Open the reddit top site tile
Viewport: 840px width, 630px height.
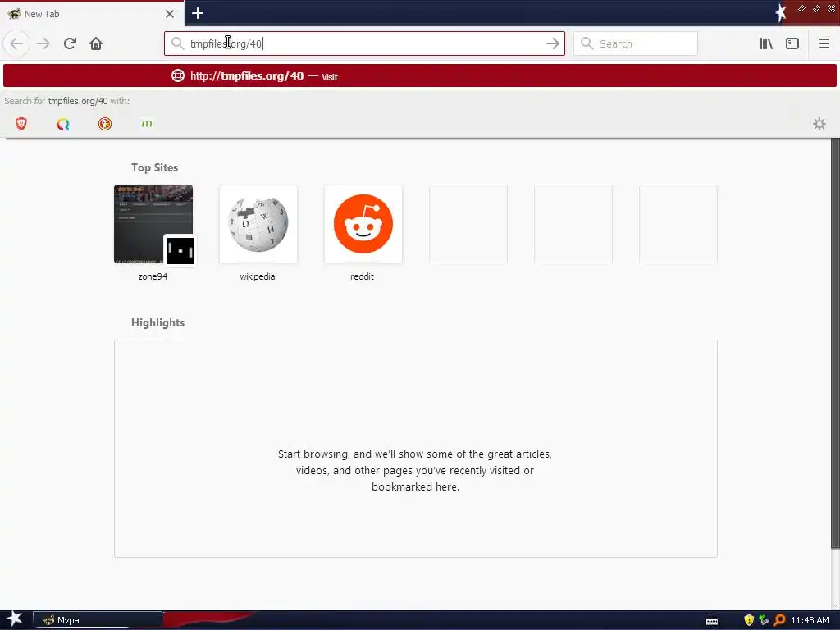tap(363, 224)
